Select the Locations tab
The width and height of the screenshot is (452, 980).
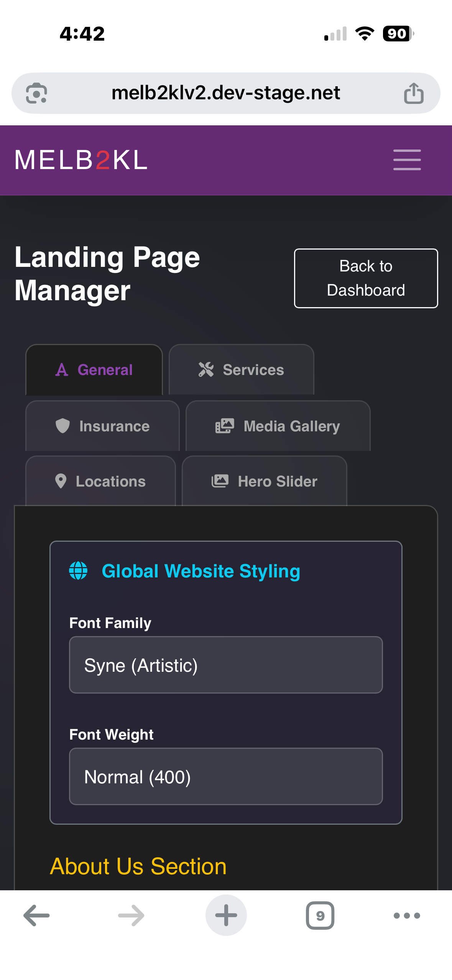coord(100,481)
